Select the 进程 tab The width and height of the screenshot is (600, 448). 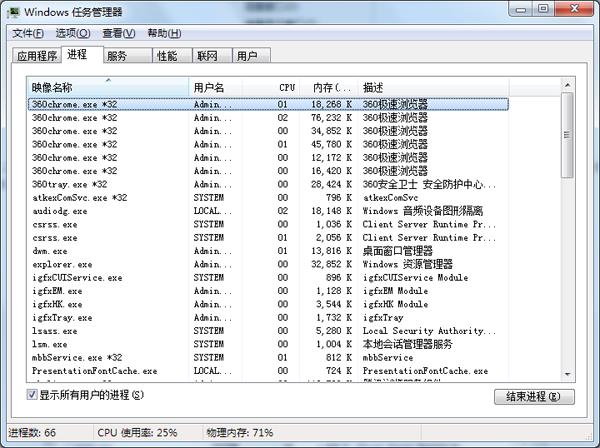[x=82, y=54]
